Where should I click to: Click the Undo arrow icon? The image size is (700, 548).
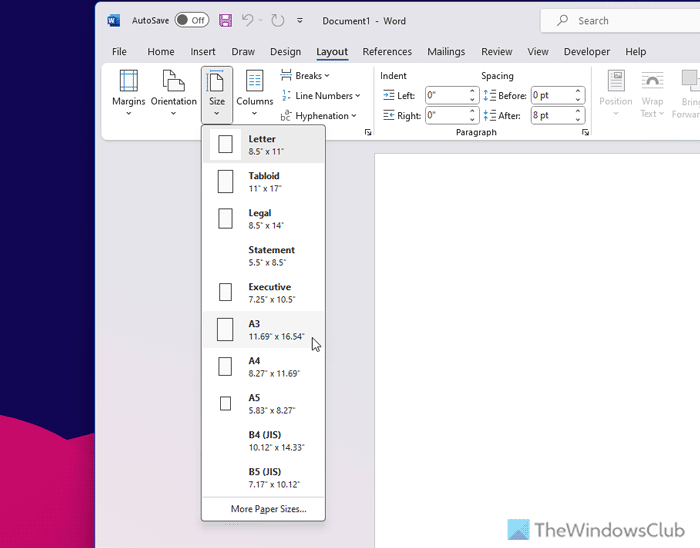[x=248, y=20]
